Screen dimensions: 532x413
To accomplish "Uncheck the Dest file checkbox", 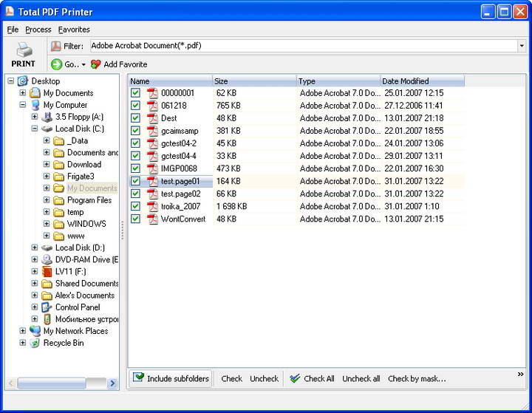I will coord(135,118).
